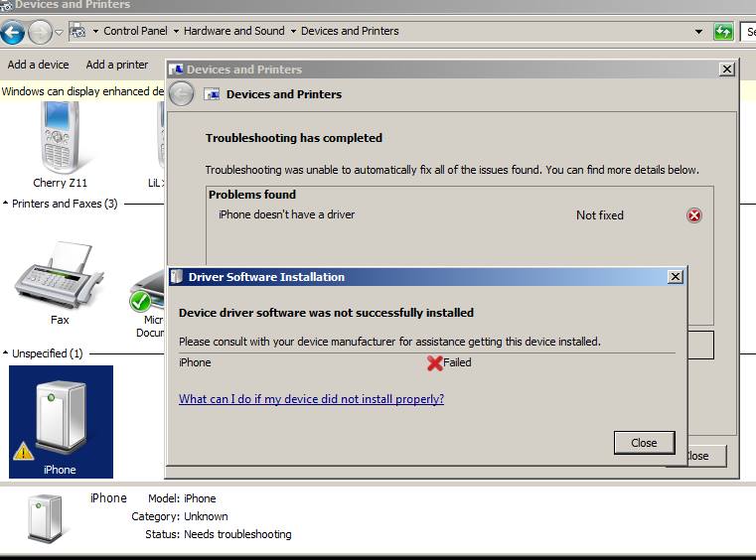Click the green Refresh button
The image size is (756, 560).
click(x=723, y=32)
